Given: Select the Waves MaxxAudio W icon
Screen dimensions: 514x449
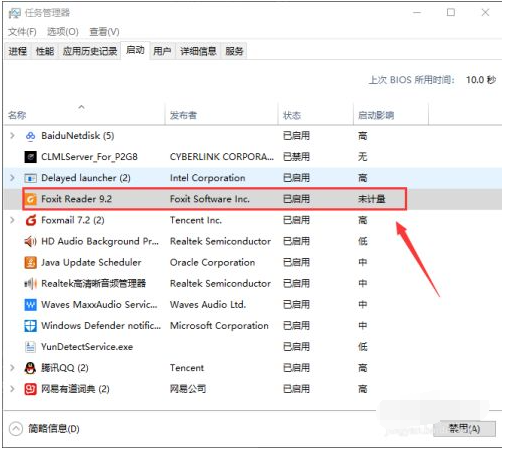Looking at the screenshot, I should pyautogui.click(x=30, y=304).
